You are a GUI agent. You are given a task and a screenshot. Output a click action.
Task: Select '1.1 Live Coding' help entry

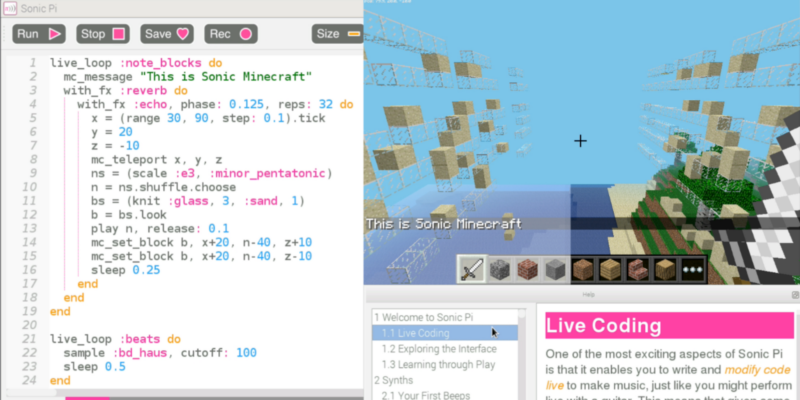[x=444, y=333]
